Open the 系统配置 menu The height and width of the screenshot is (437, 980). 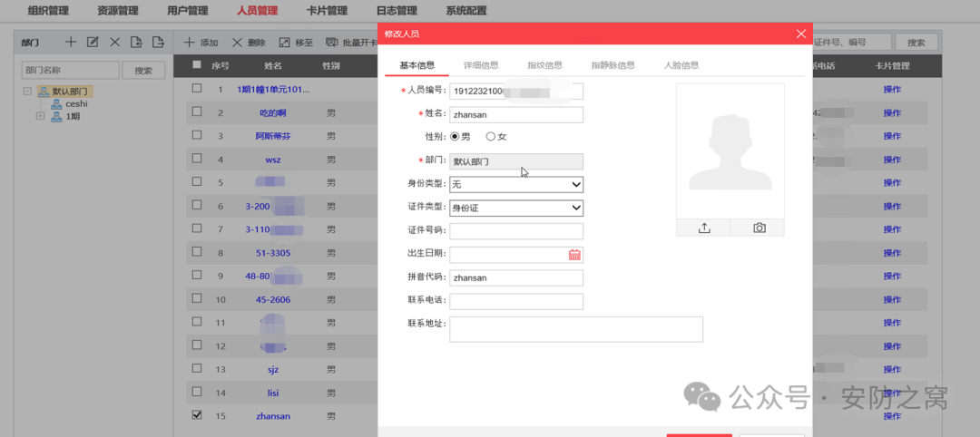(x=466, y=11)
